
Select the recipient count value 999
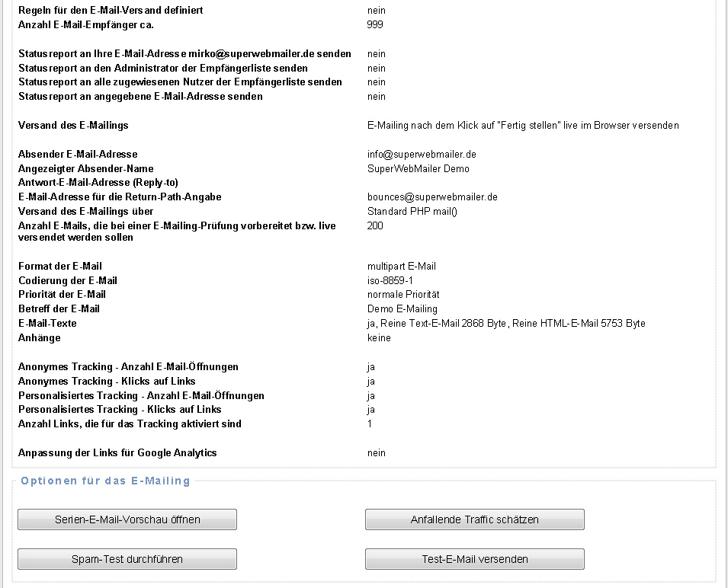(x=375, y=25)
